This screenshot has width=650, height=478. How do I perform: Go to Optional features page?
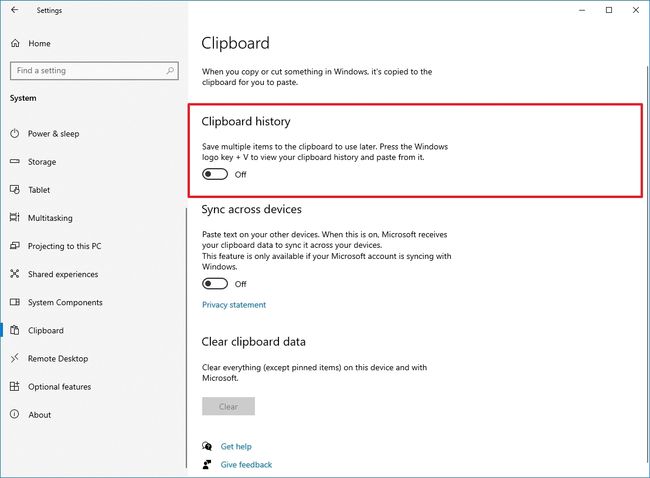tap(59, 387)
